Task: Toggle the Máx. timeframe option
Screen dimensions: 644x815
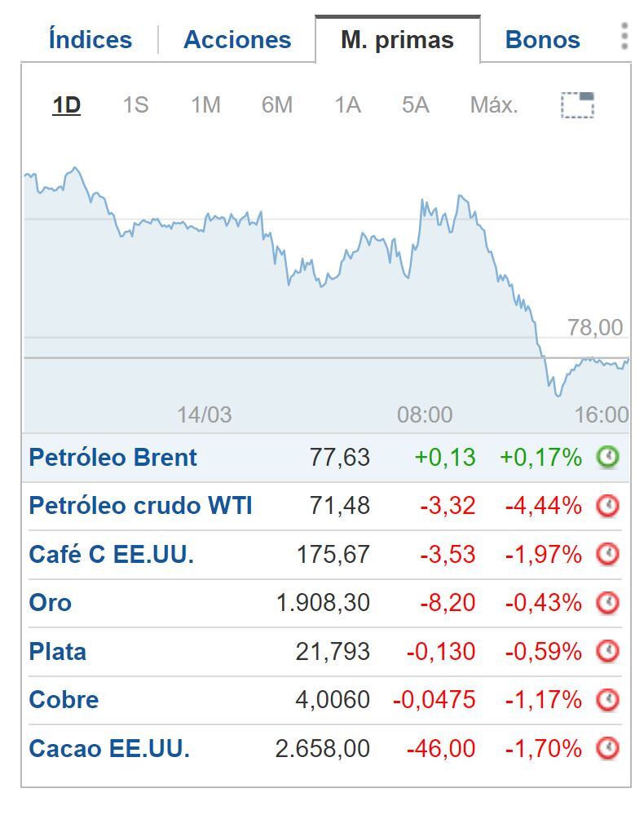Action: point(492,104)
